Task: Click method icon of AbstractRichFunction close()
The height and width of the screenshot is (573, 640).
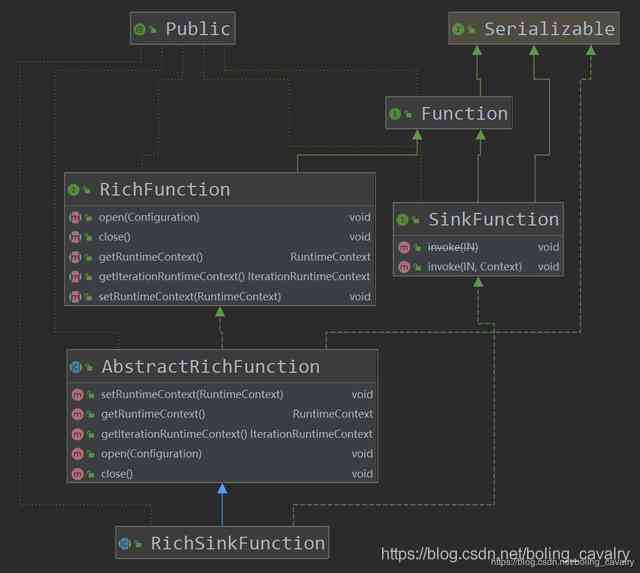Action: tap(78, 474)
